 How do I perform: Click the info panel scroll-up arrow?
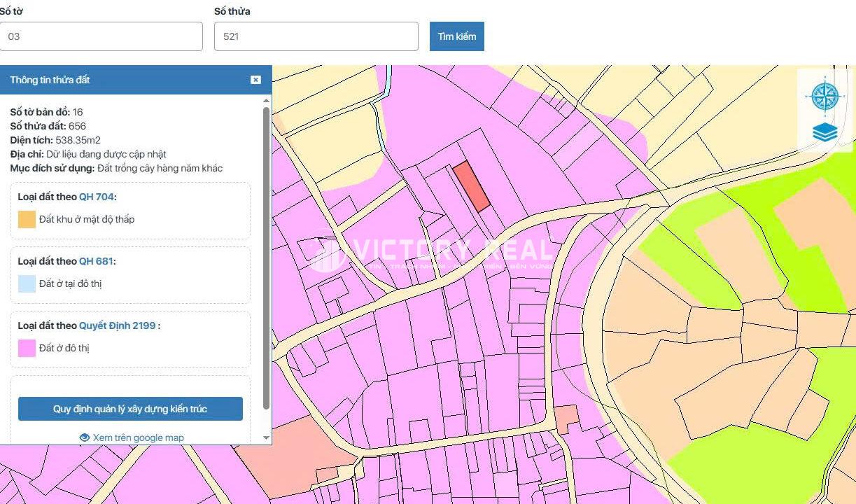[x=266, y=100]
